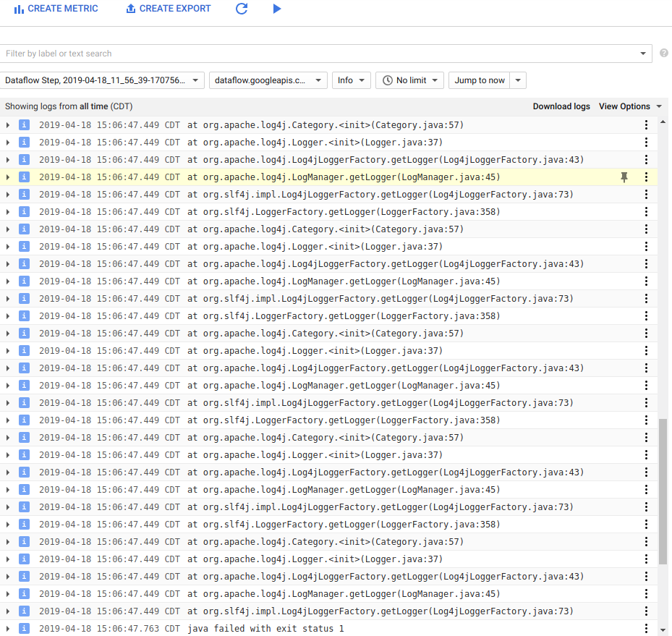Click the info icon of the topmost log row
Screen dimensions: 672x636
(x=24, y=125)
